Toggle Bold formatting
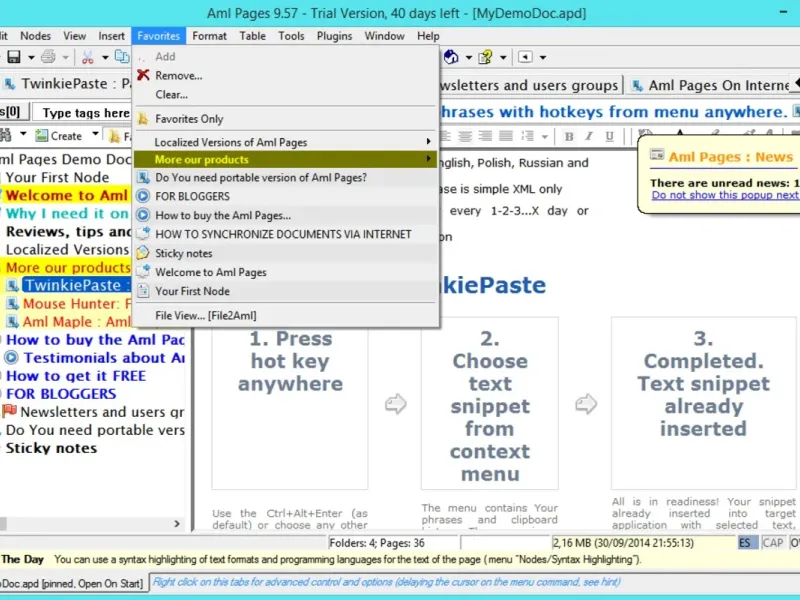Viewport: 800px width, 600px height. [569, 136]
